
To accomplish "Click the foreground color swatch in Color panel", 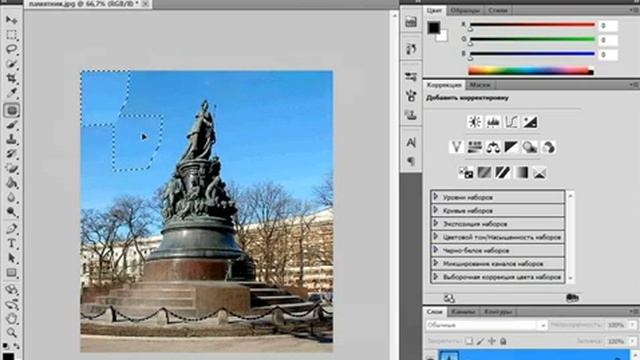I will (433, 28).
